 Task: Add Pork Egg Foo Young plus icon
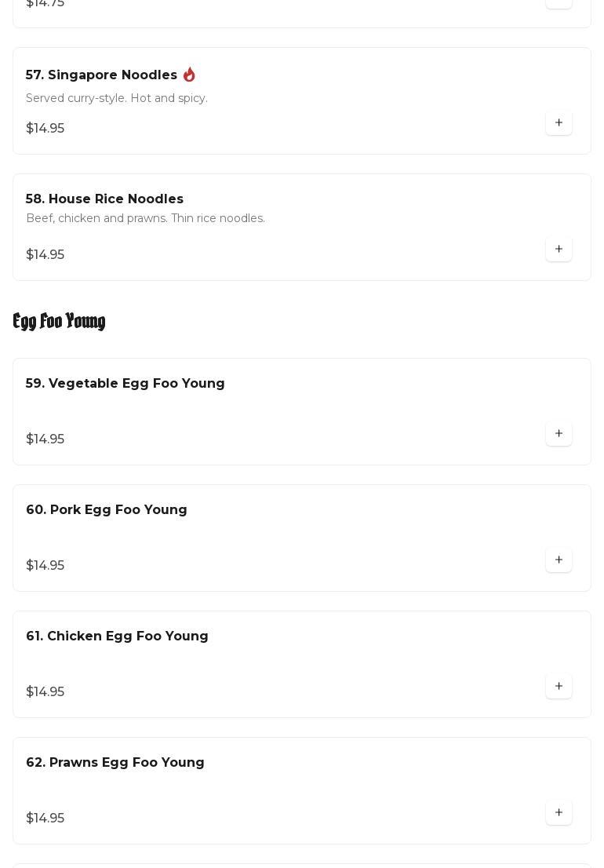click(x=559, y=560)
